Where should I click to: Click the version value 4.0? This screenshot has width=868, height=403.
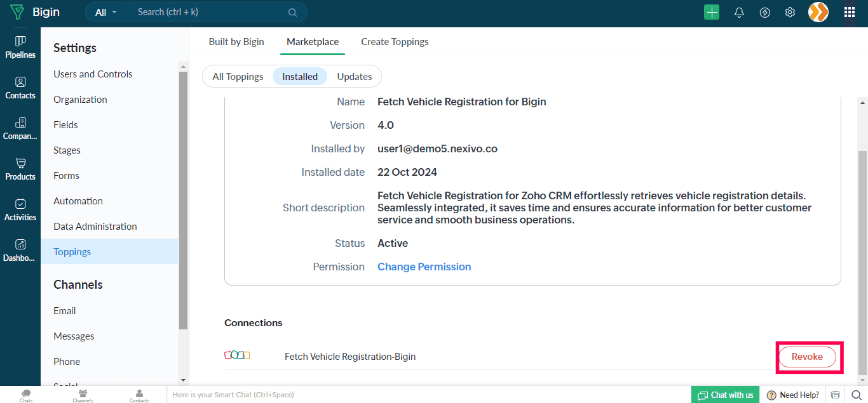[x=386, y=125]
